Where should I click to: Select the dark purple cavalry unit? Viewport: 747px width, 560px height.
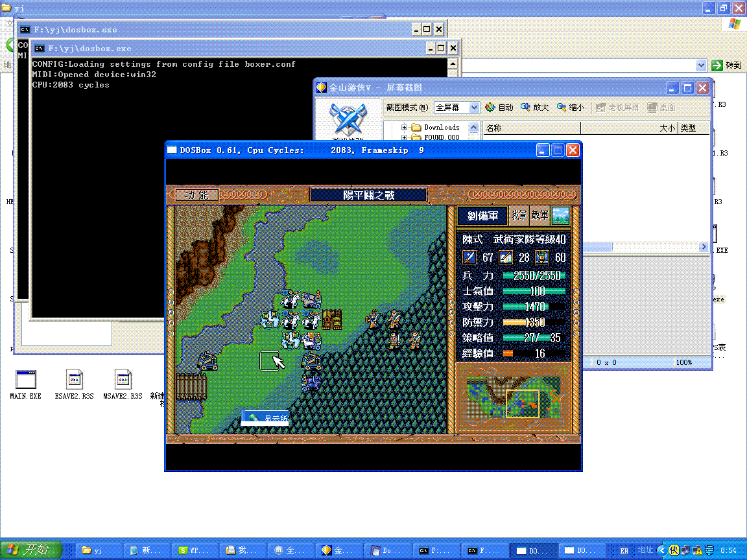coord(311,382)
